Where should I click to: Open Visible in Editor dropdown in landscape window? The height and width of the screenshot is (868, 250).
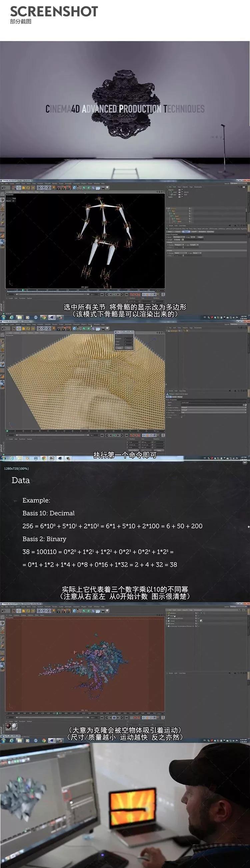tap(214, 407)
